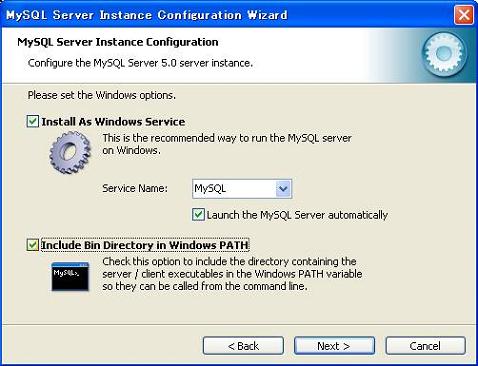Uncheck Include Bin Directory in Windows PATH

[x=33, y=245]
